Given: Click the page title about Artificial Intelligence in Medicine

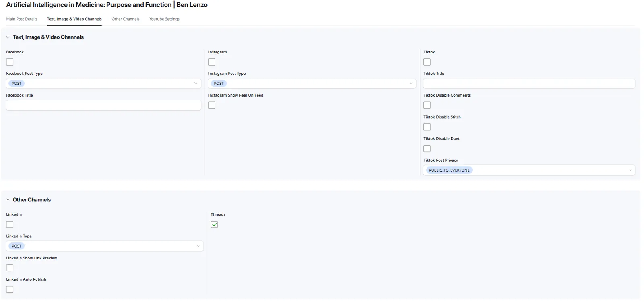Looking at the screenshot, I should tap(107, 5).
